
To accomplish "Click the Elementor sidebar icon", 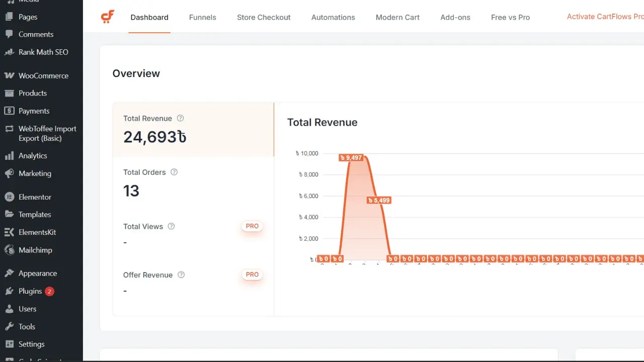I will click(x=9, y=197).
